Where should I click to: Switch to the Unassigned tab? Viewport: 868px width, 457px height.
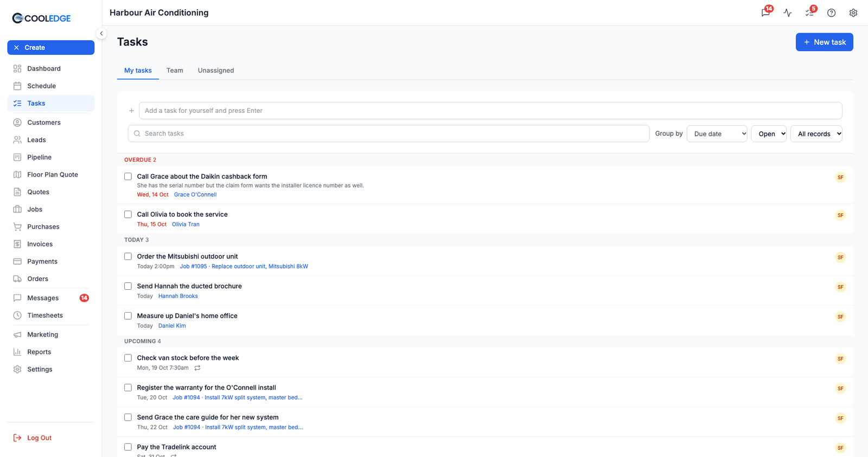216,71
